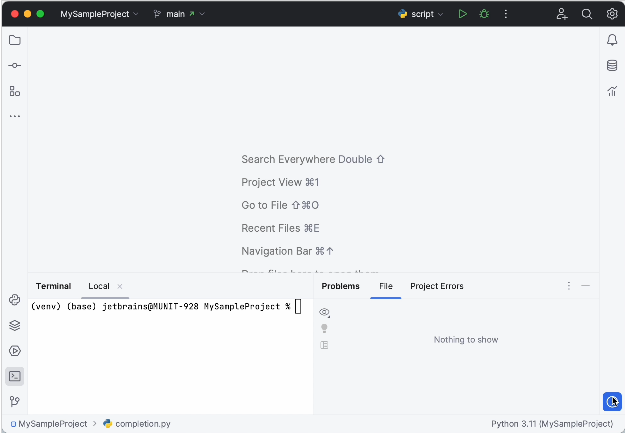The image size is (625, 433).
Task: Open the Python Packages layers icon
Action: click(x=15, y=325)
